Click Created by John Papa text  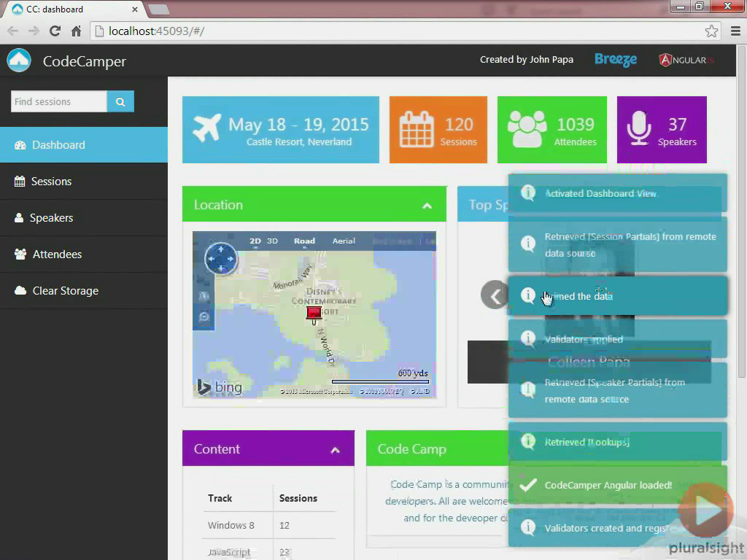click(x=527, y=60)
